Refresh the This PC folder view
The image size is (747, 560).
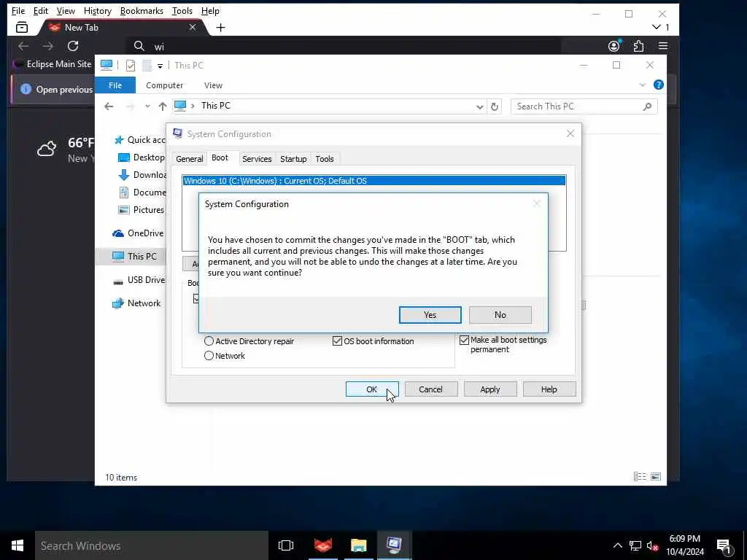click(495, 106)
